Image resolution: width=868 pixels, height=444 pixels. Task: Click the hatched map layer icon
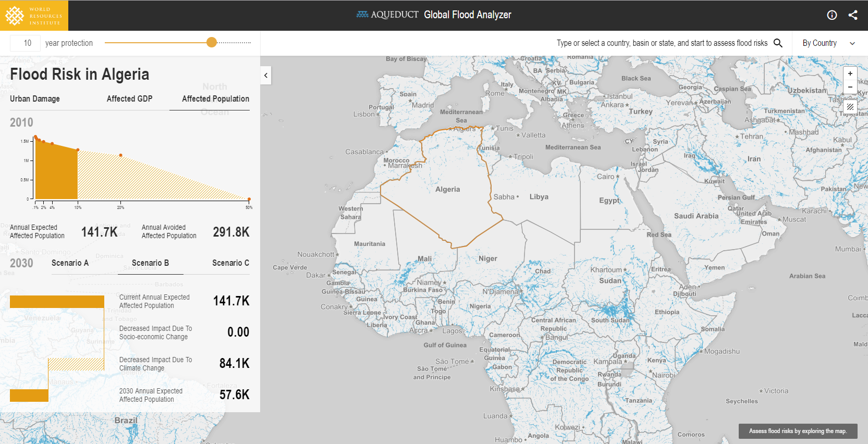click(x=850, y=106)
